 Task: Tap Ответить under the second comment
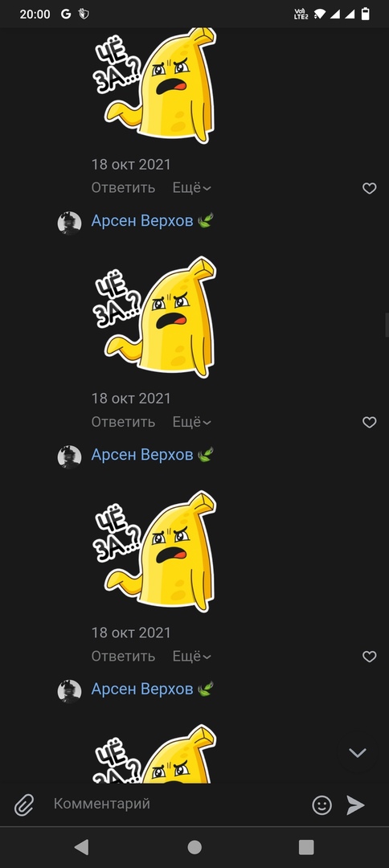pyautogui.click(x=124, y=422)
